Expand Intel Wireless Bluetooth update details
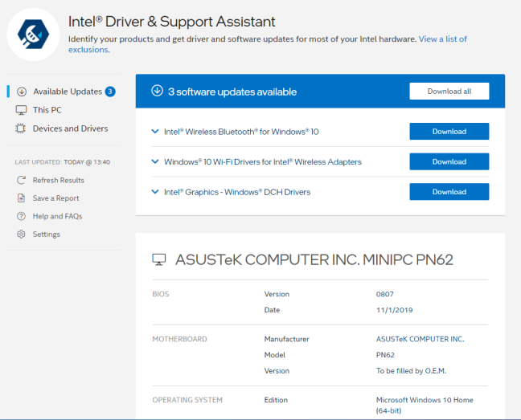This screenshot has width=521, height=420. (155, 132)
